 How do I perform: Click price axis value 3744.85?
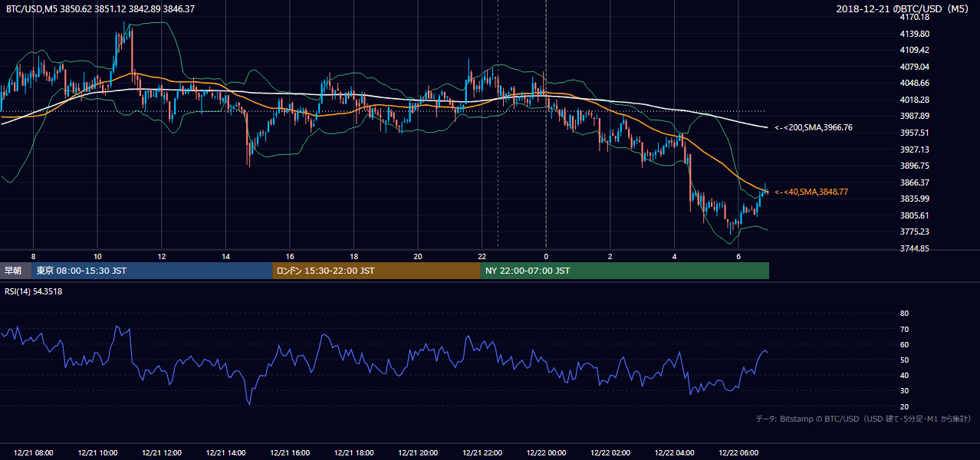pyautogui.click(x=915, y=248)
